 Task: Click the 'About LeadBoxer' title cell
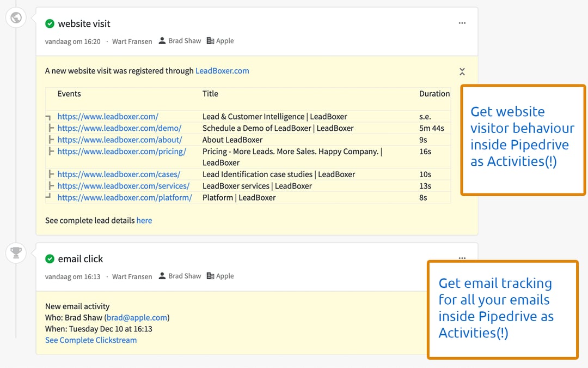pos(232,140)
